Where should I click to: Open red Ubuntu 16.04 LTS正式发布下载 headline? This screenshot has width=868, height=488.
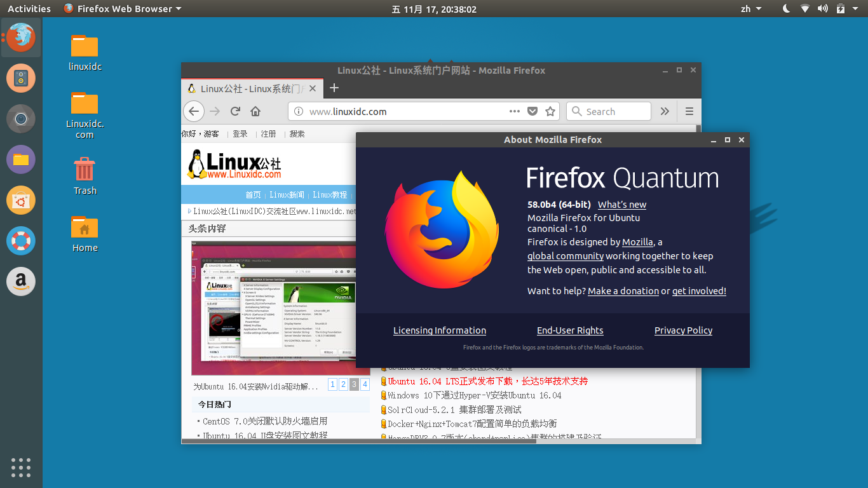[488, 381]
